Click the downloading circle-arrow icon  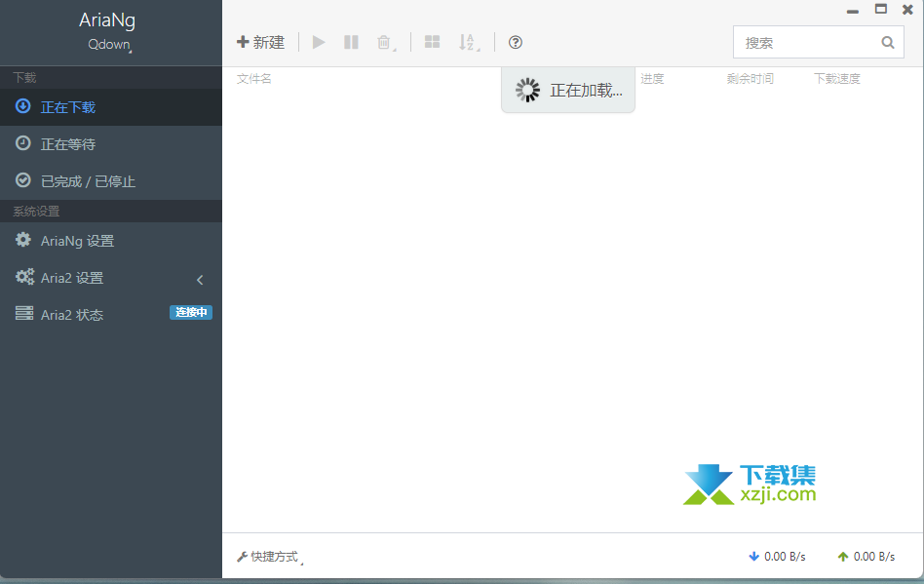pos(23,106)
